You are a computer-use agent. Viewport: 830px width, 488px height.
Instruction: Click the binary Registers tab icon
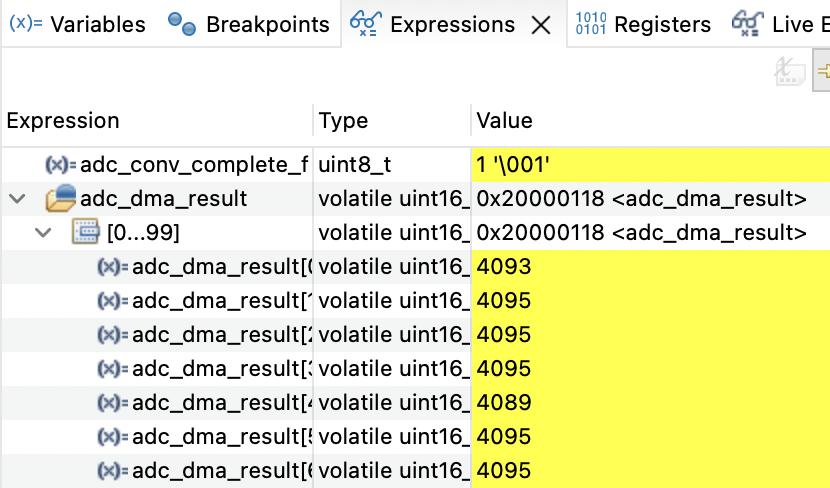[x=591, y=24]
